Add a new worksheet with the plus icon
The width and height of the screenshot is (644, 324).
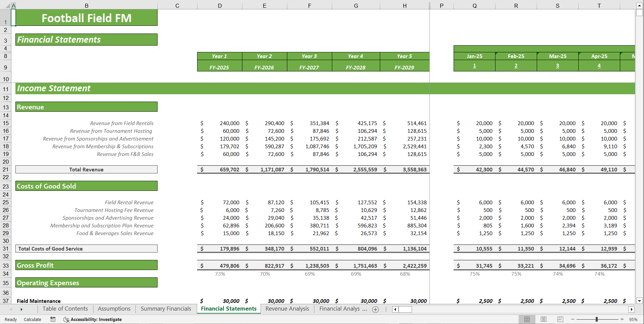click(x=375, y=309)
